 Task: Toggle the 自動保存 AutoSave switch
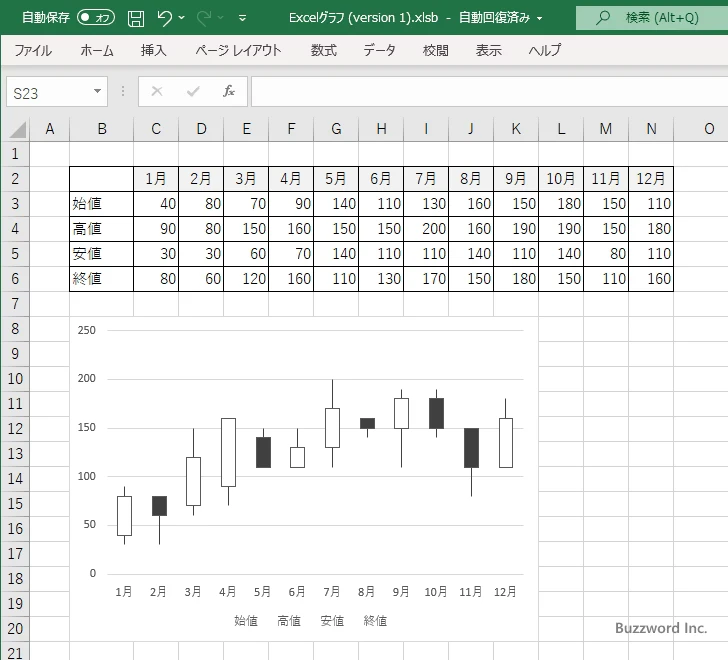click(x=96, y=18)
